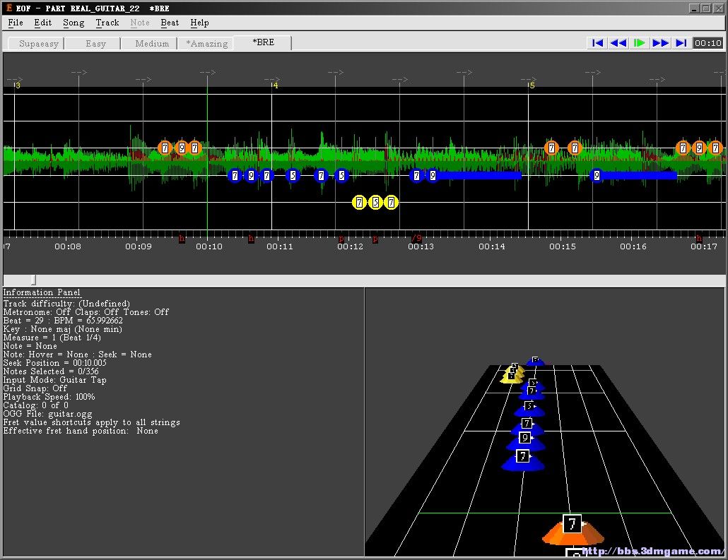Viewport: 728px width, 560px height.
Task: Open the Track menu
Action: coord(107,23)
